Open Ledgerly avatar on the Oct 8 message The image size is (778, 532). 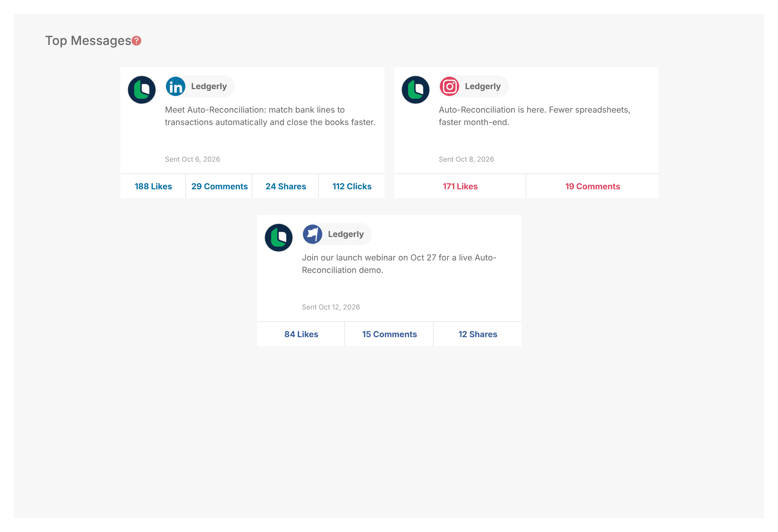pyautogui.click(x=416, y=90)
